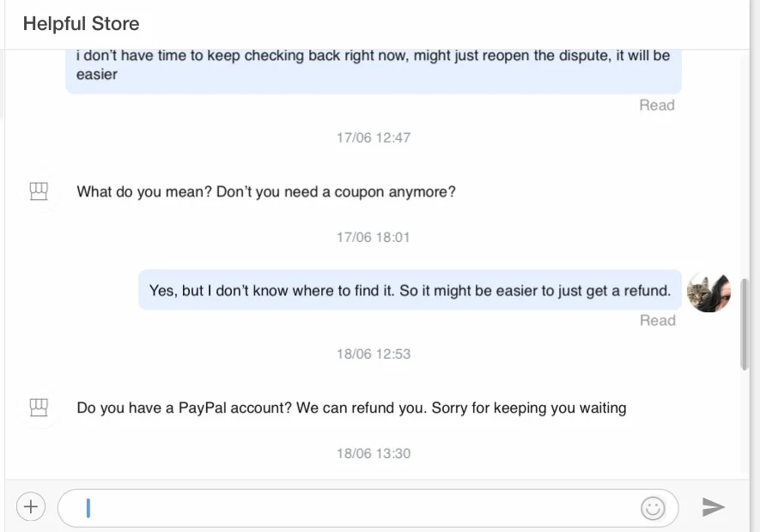
Task: Click the "Do you have a PayPal account" message
Action: [x=351, y=408]
